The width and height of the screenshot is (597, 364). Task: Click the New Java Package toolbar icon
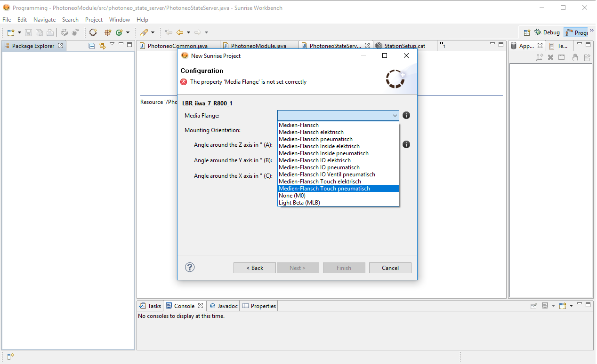(108, 32)
